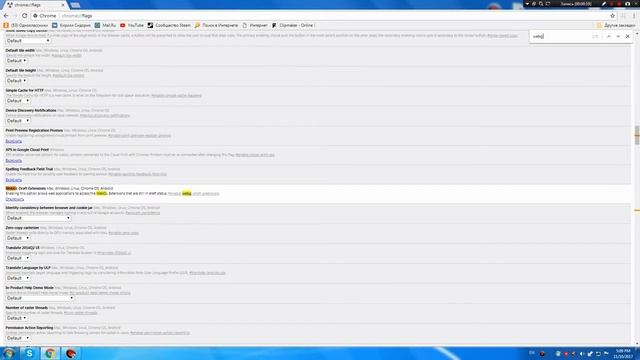The height and width of the screenshot is (360, 640).
Task: Go back with the browser back arrow
Action: (x=6, y=16)
